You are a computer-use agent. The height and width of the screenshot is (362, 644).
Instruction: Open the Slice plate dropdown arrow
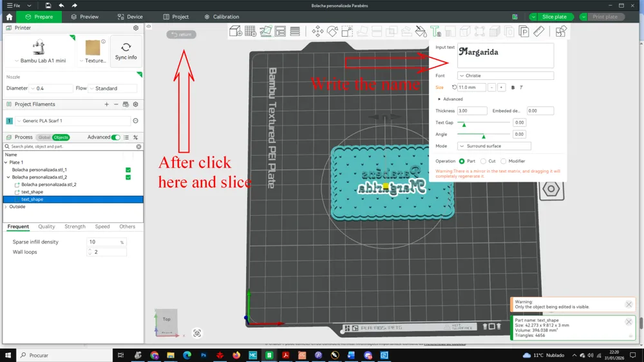pyautogui.click(x=533, y=17)
